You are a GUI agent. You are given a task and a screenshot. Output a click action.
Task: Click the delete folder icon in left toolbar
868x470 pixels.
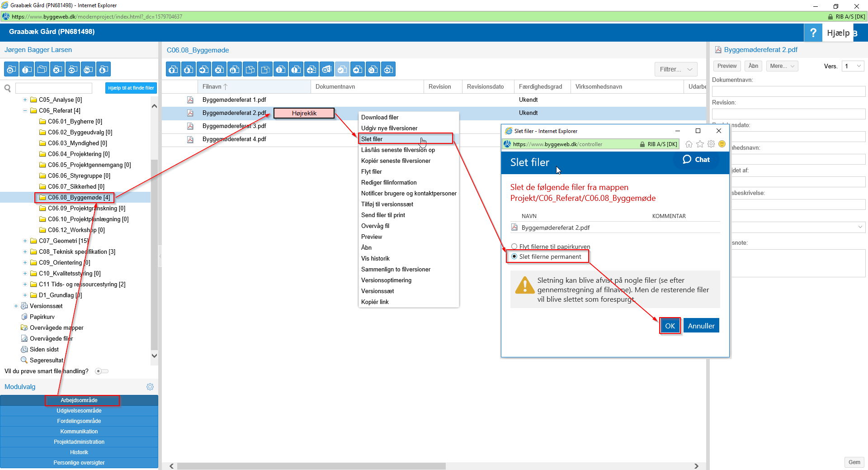(x=57, y=69)
